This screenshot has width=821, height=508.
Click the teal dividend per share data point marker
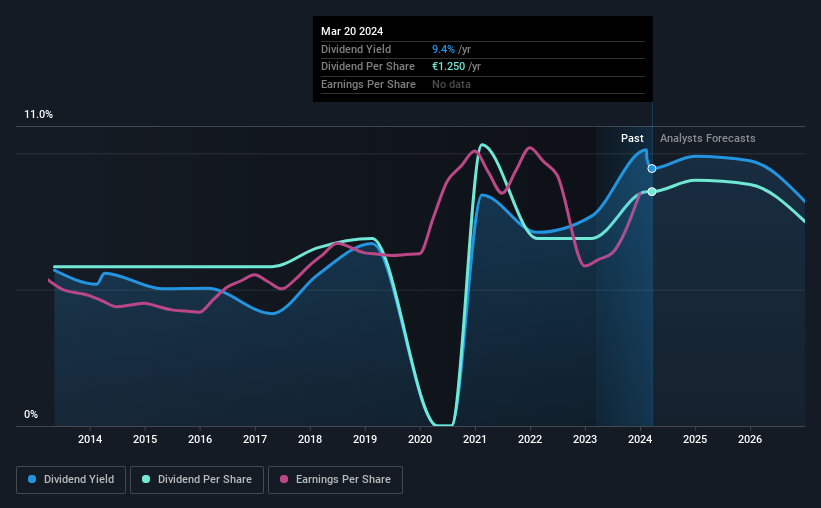click(652, 192)
